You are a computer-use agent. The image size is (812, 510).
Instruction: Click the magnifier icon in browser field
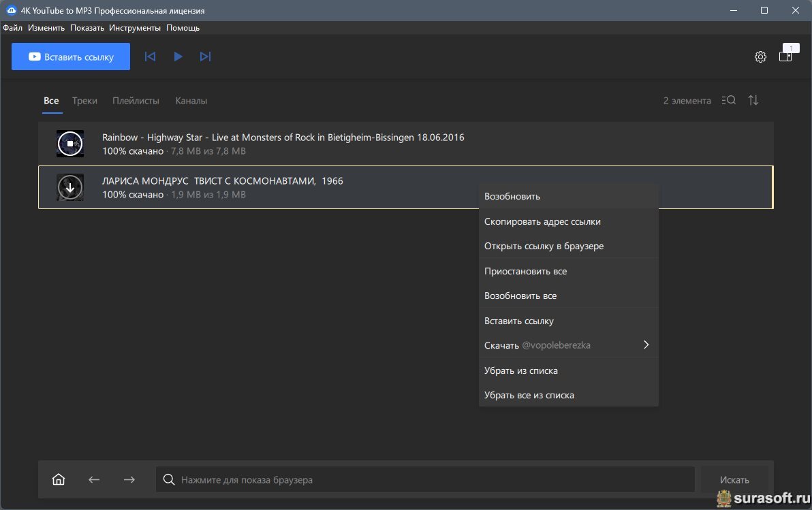169,479
